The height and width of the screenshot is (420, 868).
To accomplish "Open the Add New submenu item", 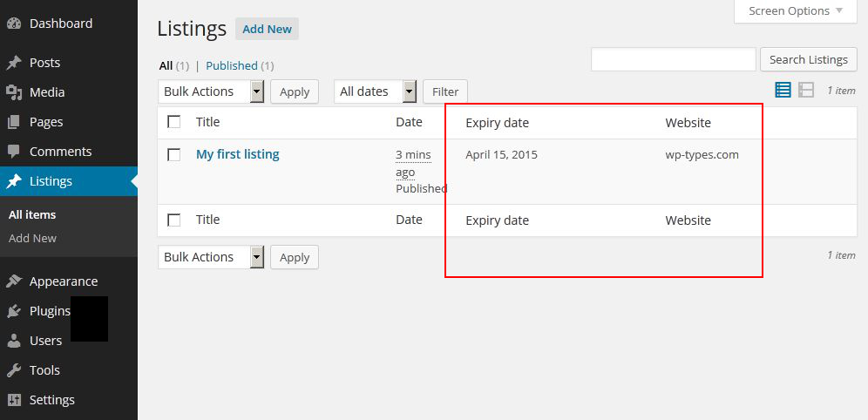I will tap(32, 239).
